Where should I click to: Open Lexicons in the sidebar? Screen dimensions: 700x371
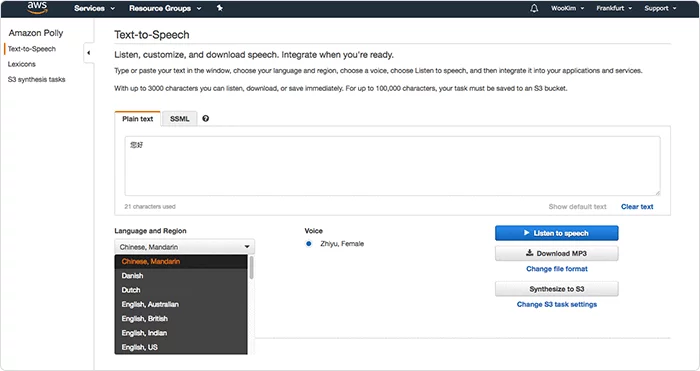(x=21, y=64)
